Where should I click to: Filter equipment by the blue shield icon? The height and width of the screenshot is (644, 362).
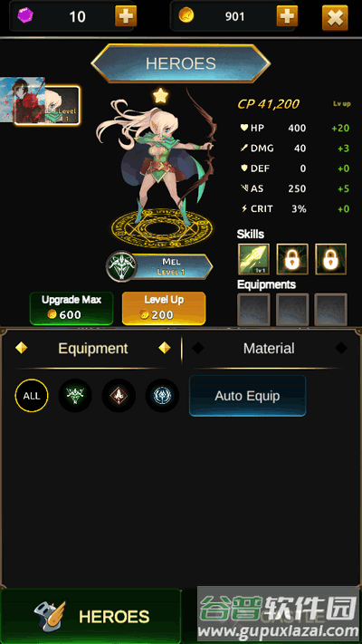pos(162,396)
